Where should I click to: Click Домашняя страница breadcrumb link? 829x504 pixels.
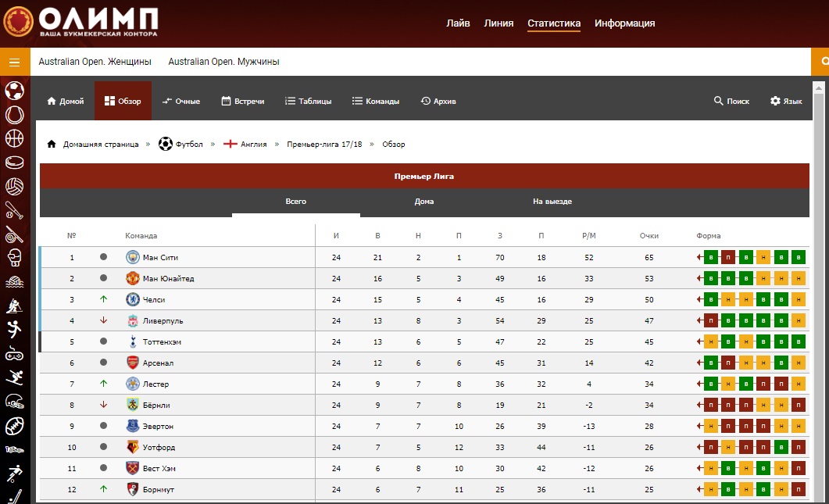pos(101,145)
